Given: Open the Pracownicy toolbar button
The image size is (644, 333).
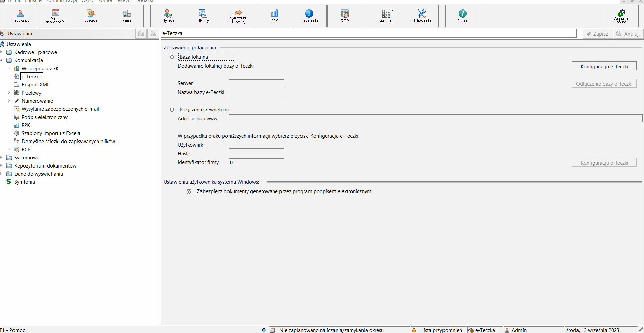Looking at the screenshot, I should pos(20,16).
